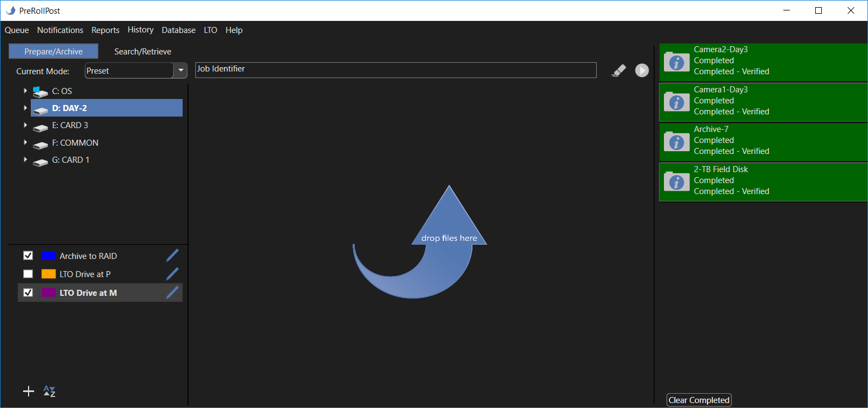Maximize the PreRollPost window
868x408 pixels.
[x=818, y=10]
